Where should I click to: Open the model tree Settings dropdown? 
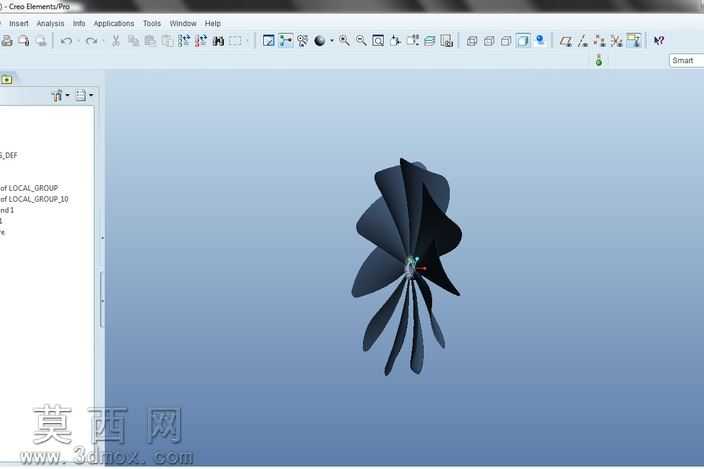point(84,95)
